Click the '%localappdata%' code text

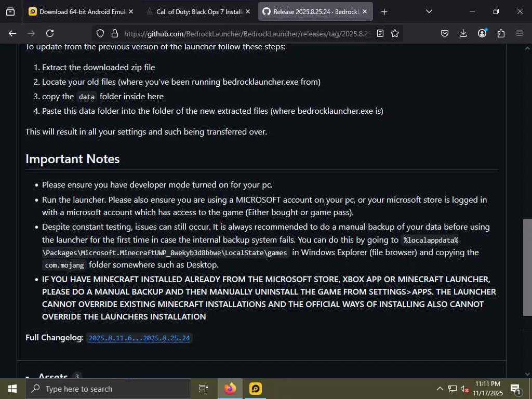point(431,240)
